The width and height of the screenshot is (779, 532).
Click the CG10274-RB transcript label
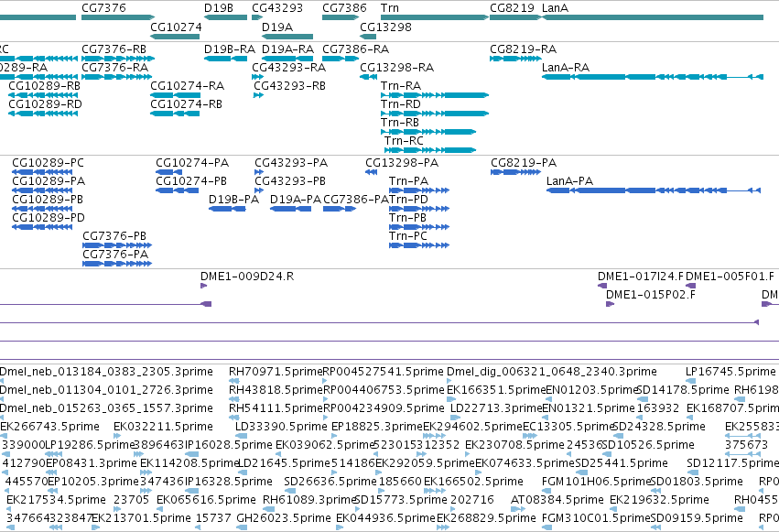pos(187,104)
